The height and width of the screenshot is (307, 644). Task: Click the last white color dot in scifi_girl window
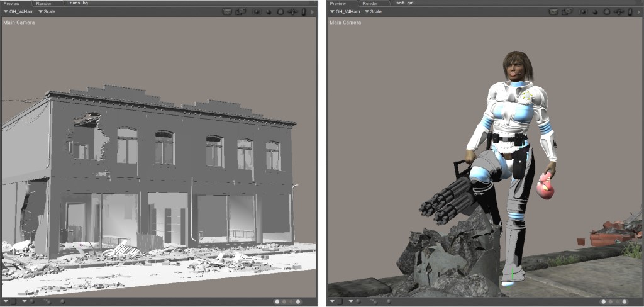click(625, 302)
